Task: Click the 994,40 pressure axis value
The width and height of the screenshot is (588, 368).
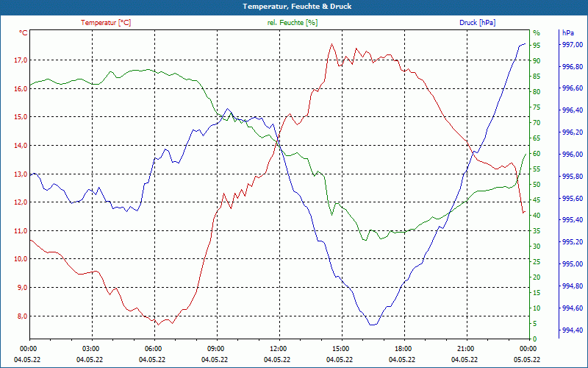Action: click(573, 330)
